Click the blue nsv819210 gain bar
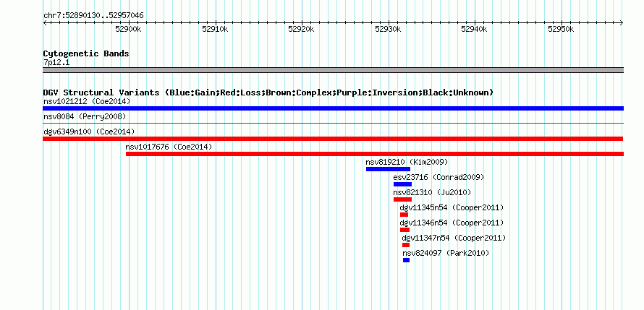 tap(388, 169)
